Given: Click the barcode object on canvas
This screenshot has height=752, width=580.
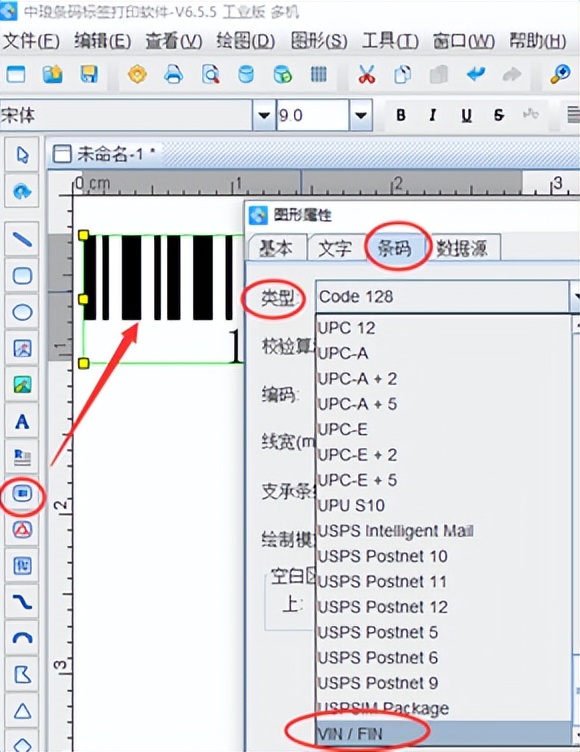Looking at the screenshot, I should coord(163,298).
